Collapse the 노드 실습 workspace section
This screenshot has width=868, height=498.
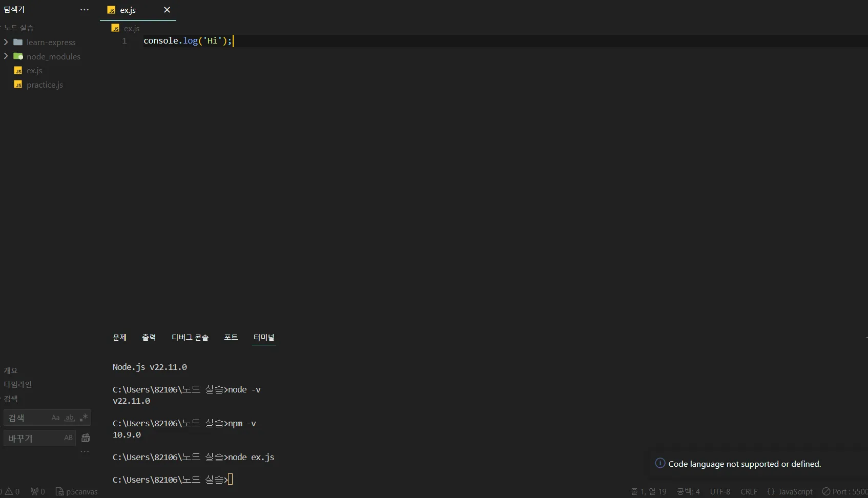[x=19, y=28]
